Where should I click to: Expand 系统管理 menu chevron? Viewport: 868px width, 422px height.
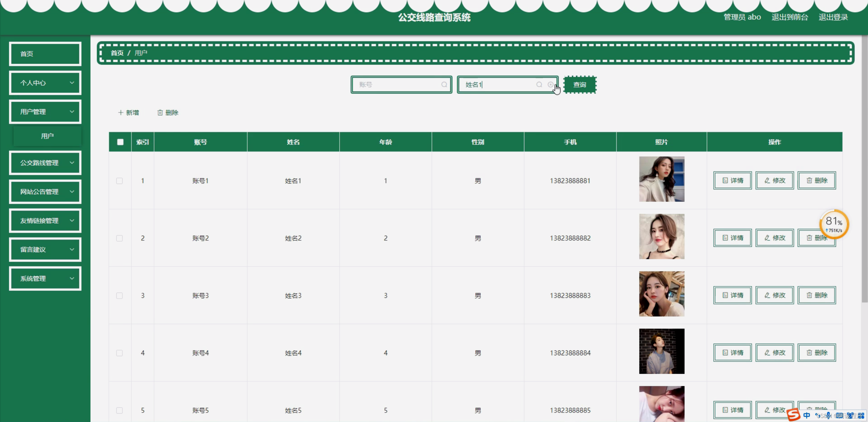pos(72,279)
